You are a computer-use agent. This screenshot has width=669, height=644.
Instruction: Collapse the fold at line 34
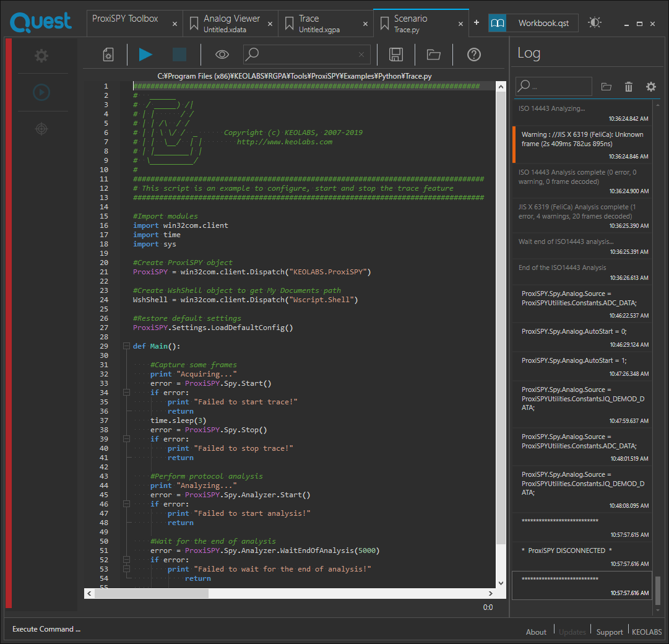[126, 393]
